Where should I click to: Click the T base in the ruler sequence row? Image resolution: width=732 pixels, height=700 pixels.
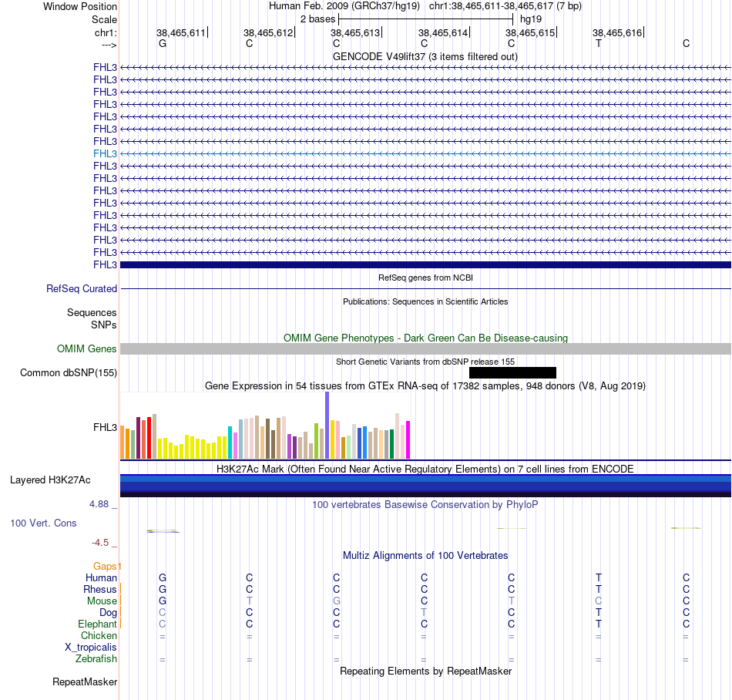599,43
